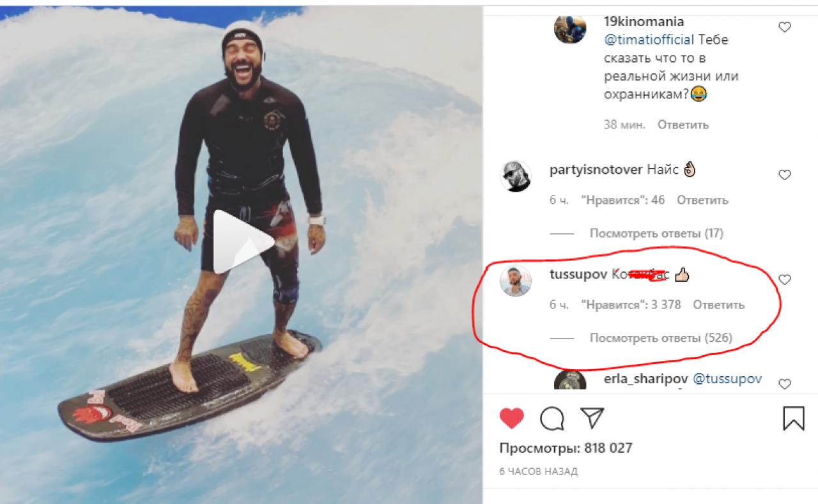View likes count 3 378 on tussupov comment
Screen dimensions: 818x504
tap(631, 305)
